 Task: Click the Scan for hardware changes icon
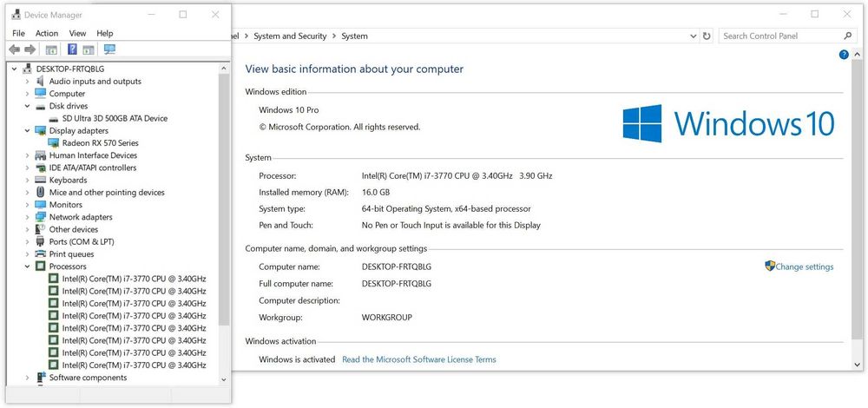(x=109, y=49)
